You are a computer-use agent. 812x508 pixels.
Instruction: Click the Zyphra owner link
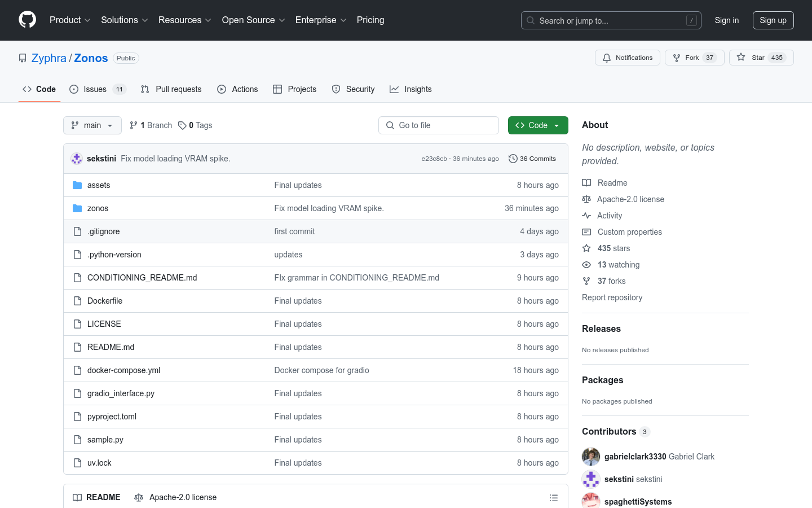(x=49, y=58)
